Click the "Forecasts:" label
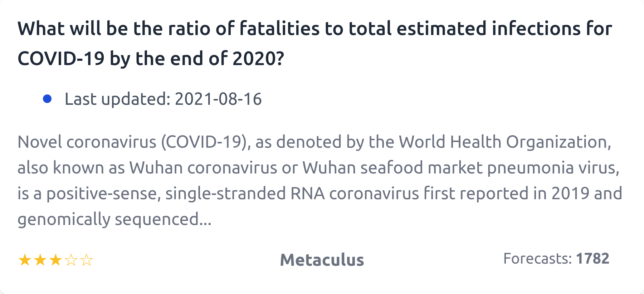The height and width of the screenshot is (294, 644). 537,258
